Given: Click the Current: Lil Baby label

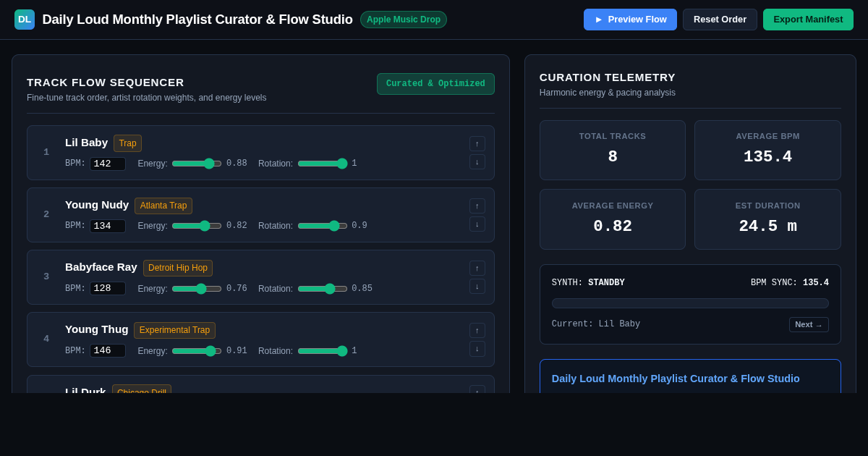Looking at the screenshot, I should pyautogui.click(x=596, y=324).
